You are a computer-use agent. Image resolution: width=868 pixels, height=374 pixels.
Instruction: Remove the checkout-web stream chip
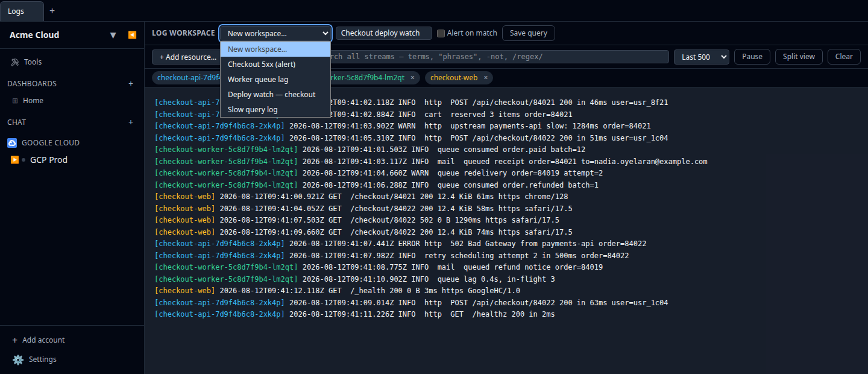point(485,78)
